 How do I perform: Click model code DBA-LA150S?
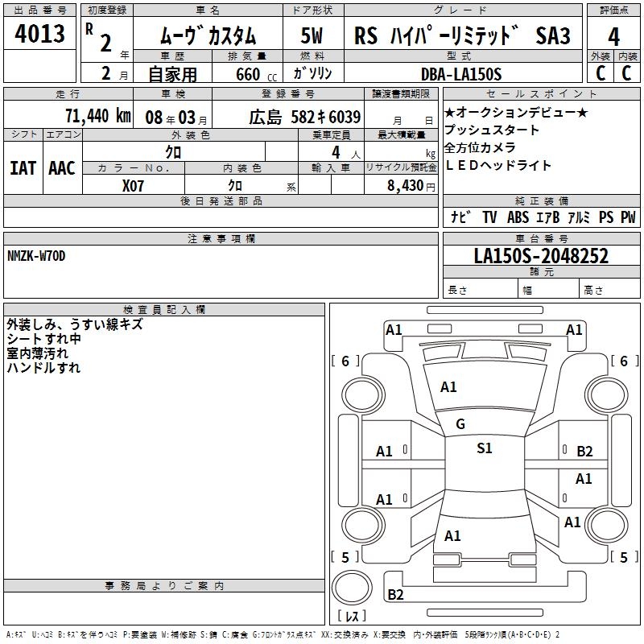pos(461,74)
